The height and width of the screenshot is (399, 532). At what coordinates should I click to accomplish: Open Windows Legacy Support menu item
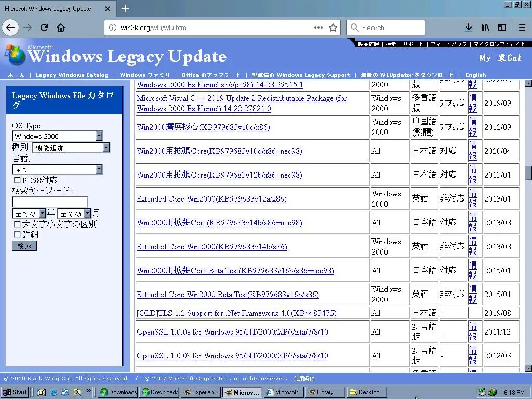click(x=301, y=75)
